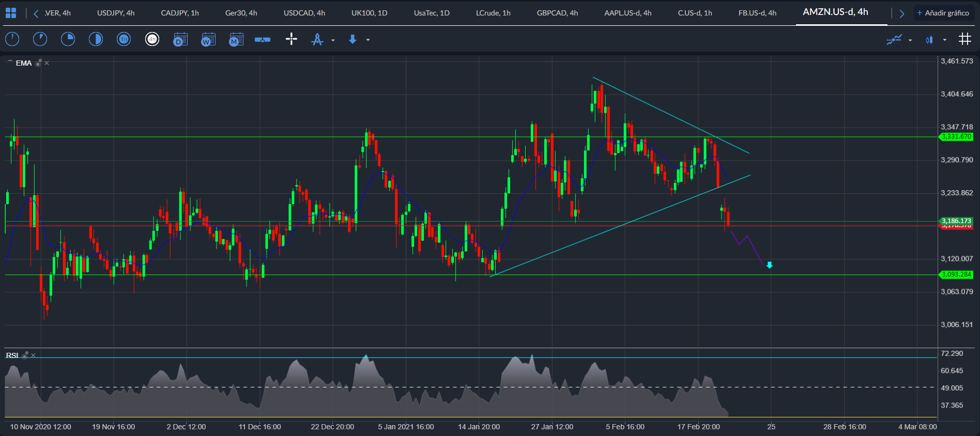Activate the crosshair cursor tool
980x436 pixels.
(x=292, y=39)
